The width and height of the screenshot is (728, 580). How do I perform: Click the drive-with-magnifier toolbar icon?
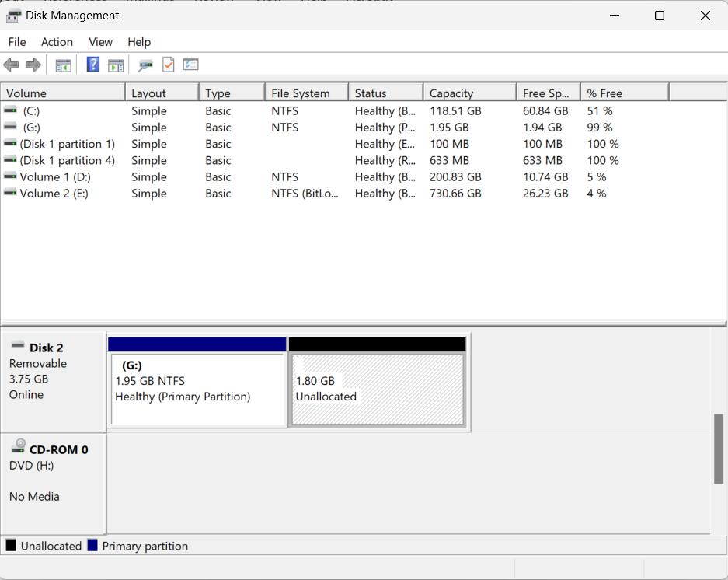[x=145, y=65]
